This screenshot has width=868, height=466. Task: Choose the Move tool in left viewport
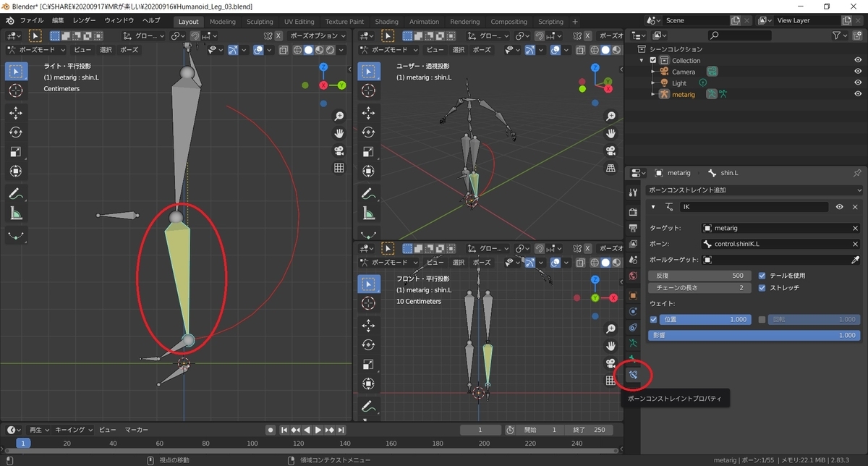point(16,113)
